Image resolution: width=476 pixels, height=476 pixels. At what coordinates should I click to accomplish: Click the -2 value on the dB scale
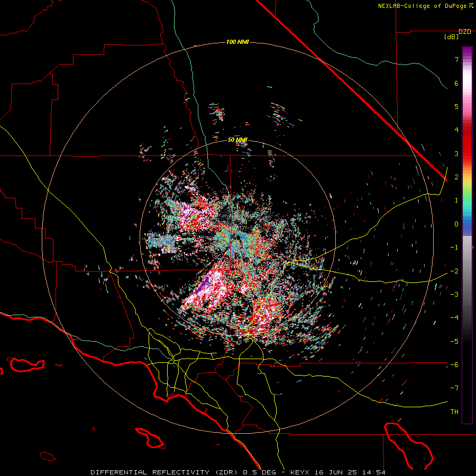454,271
